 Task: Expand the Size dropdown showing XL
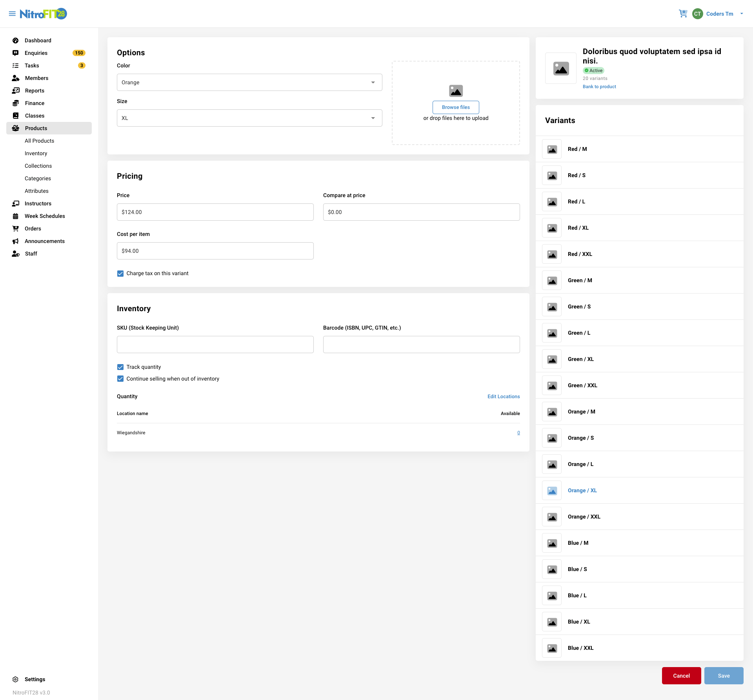(249, 118)
